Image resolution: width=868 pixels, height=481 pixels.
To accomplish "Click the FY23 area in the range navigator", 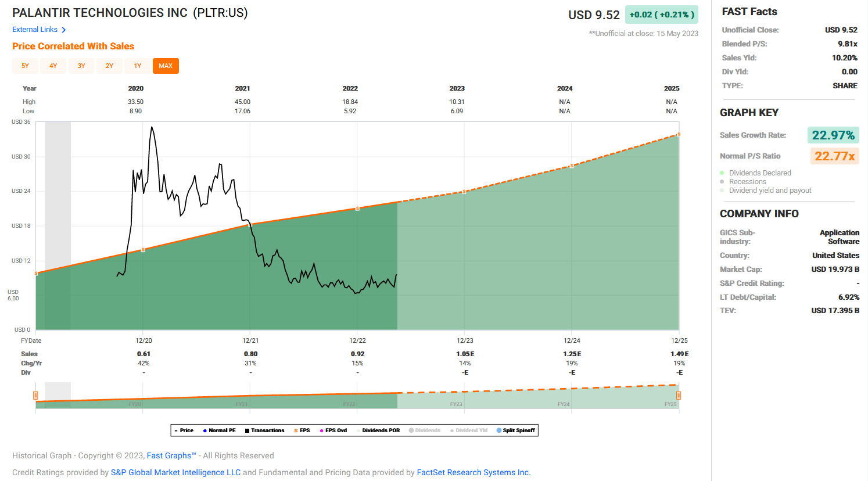I will click(456, 404).
